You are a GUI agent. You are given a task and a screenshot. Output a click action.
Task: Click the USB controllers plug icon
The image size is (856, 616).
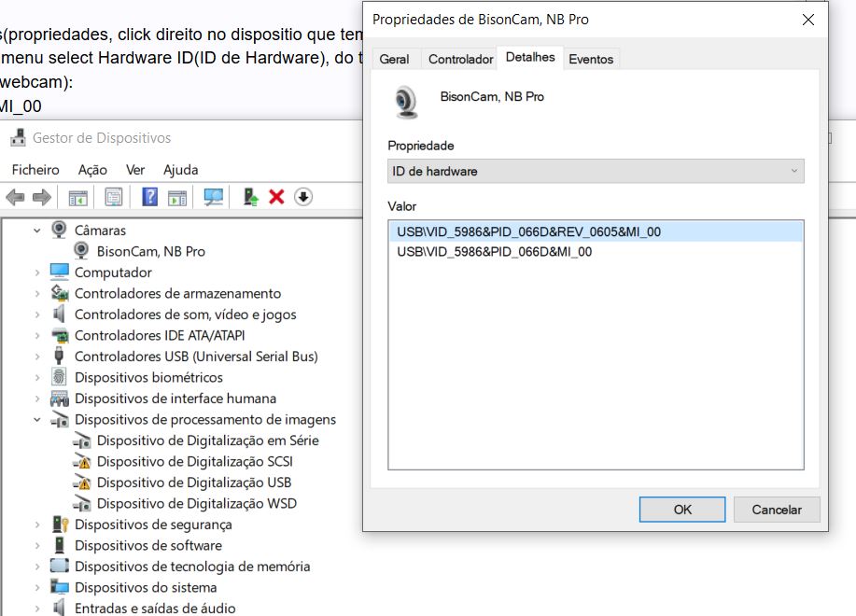(x=59, y=356)
